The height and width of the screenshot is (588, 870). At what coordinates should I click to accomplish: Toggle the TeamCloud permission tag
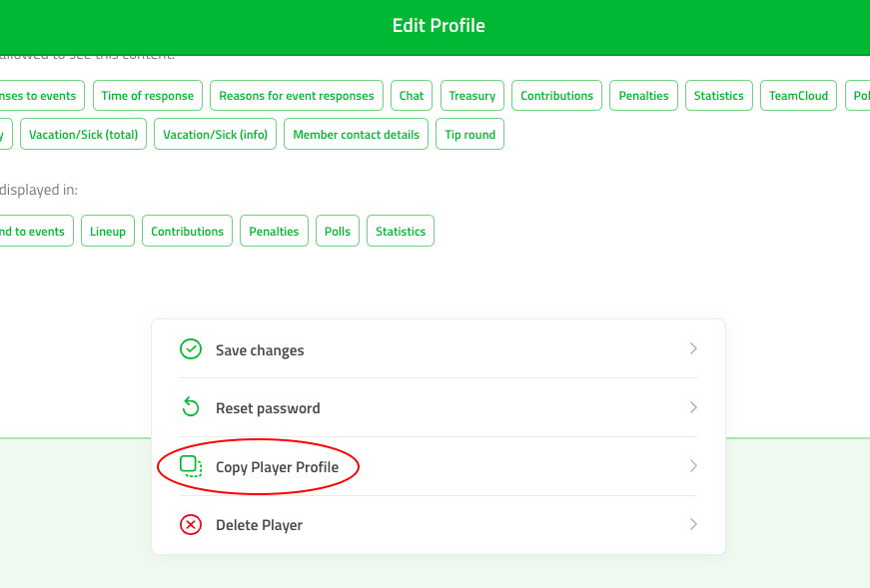(798, 96)
